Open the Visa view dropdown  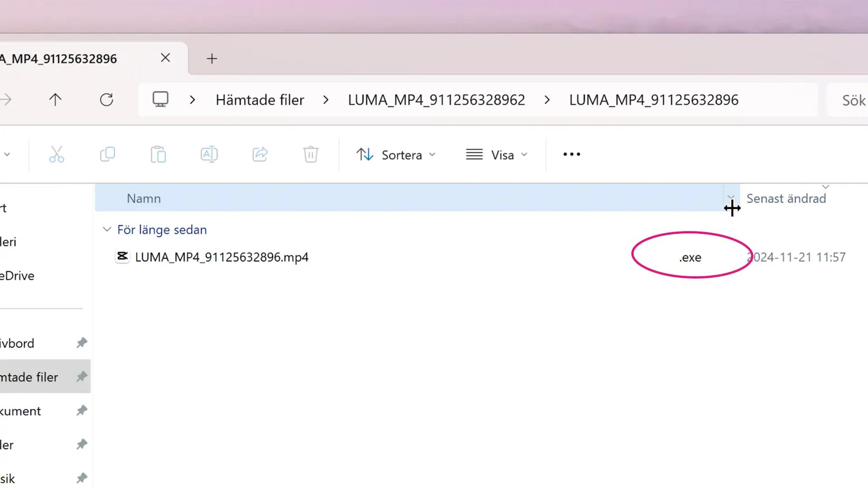click(496, 155)
